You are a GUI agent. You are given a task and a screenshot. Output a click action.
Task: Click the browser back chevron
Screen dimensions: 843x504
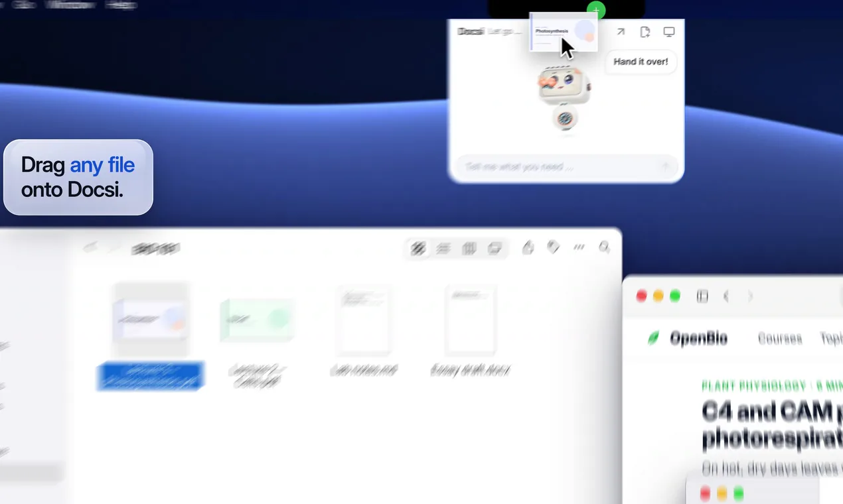pos(726,296)
